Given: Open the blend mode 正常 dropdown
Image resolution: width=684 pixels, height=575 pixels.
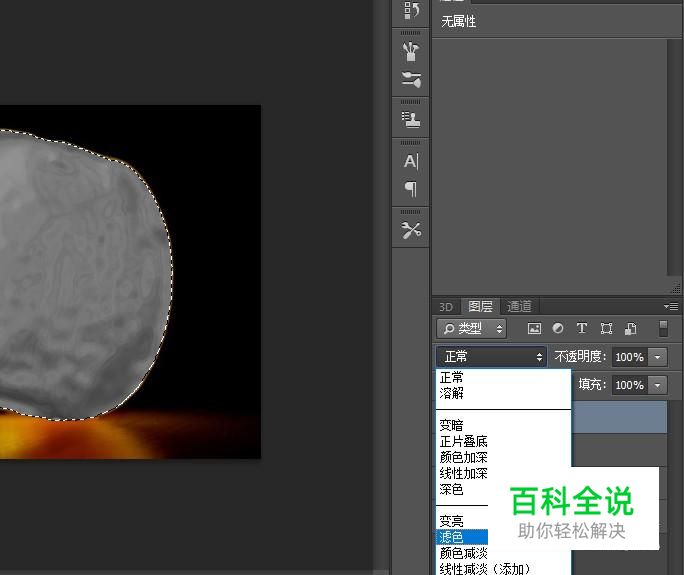Looking at the screenshot, I should click(x=491, y=357).
